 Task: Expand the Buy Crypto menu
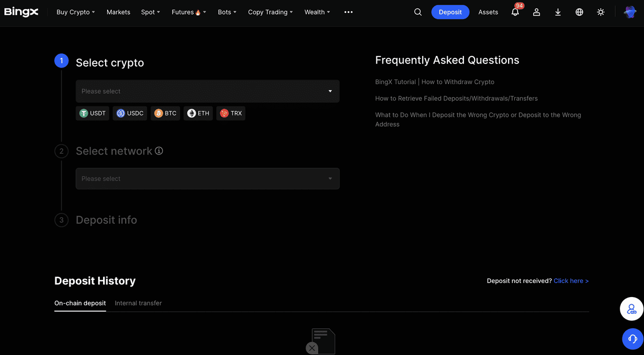click(75, 12)
